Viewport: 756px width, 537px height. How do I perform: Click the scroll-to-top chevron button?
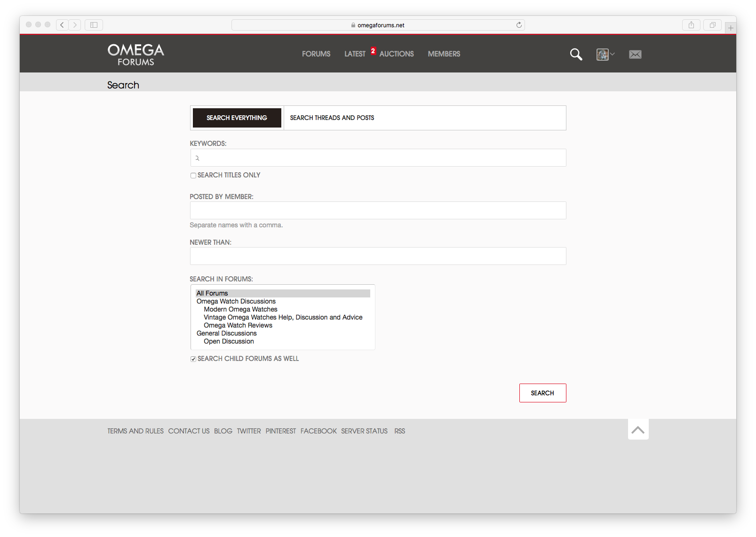tap(638, 429)
